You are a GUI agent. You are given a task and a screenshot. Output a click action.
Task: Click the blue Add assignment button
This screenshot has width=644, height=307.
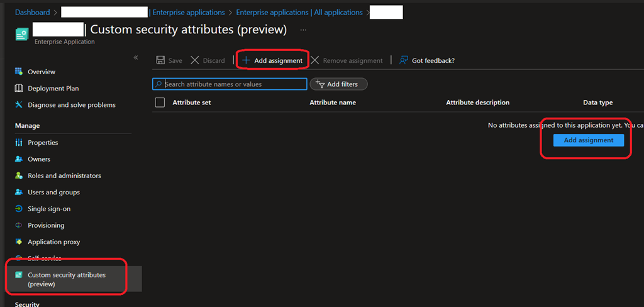click(588, 140)
